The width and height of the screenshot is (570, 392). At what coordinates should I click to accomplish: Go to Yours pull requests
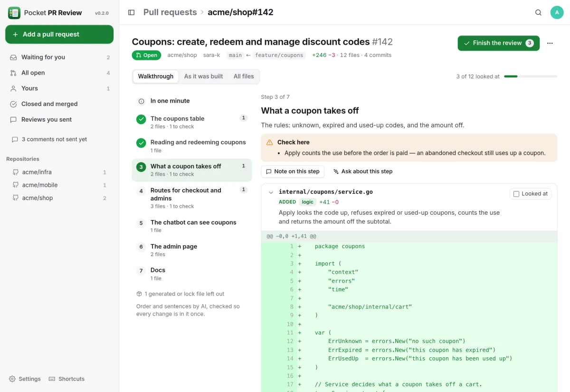[x=59, y=88]
